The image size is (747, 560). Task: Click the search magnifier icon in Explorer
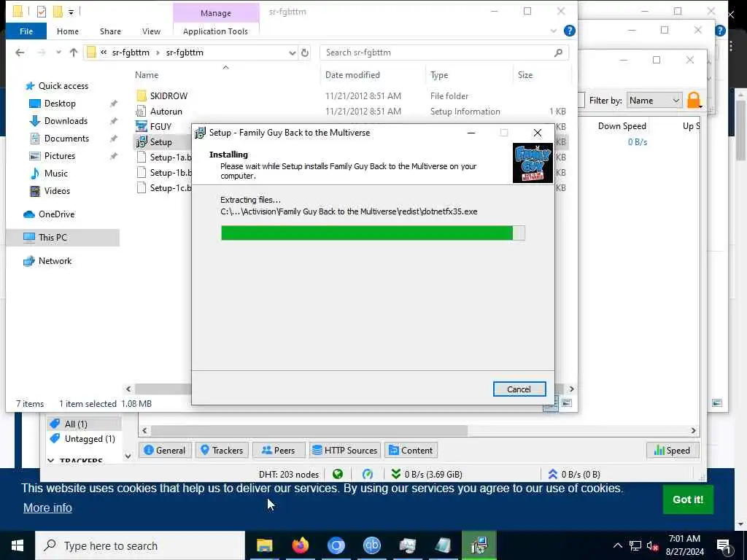click(558, 52)
